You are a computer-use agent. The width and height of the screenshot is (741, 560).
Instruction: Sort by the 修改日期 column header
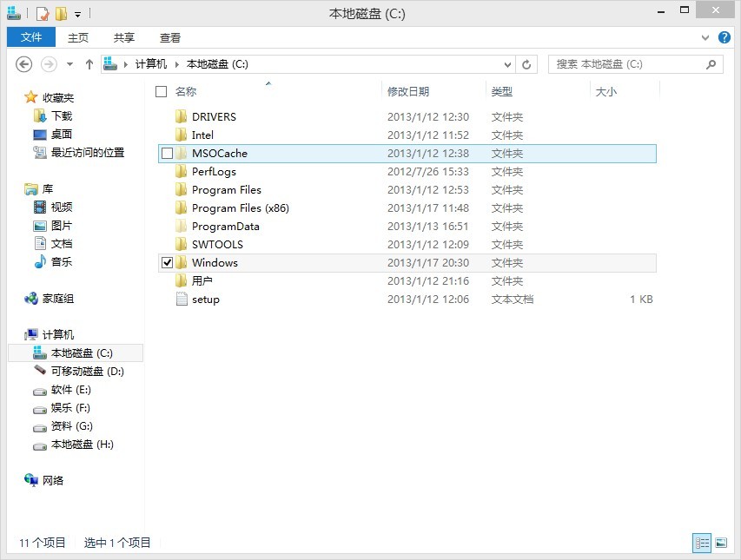tap(408, 92)
